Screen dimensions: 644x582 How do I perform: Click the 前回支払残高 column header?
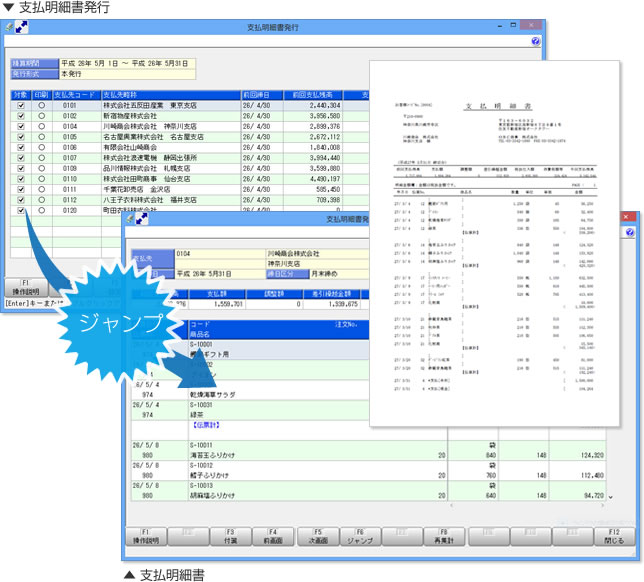[313, 95]
